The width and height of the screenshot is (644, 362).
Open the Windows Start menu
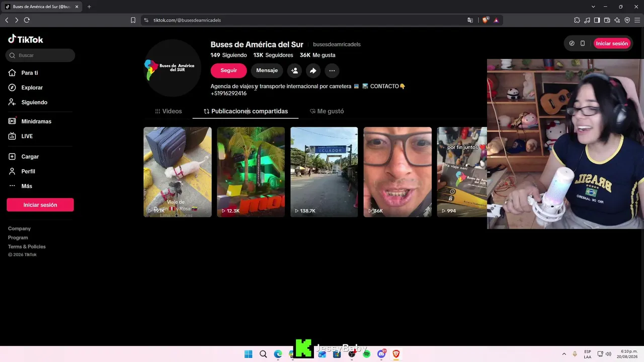click(x=248, y=354)
